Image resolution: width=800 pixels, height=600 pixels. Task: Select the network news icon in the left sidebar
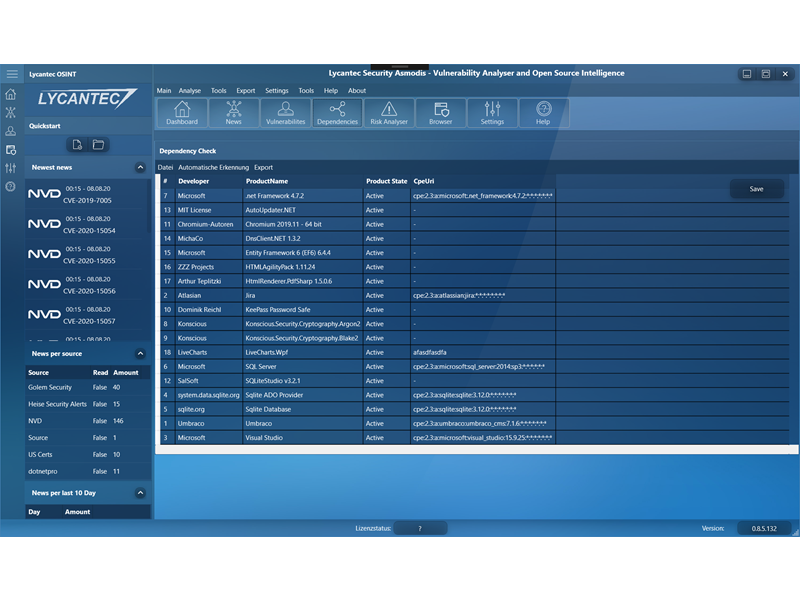[x=11, y=113]
